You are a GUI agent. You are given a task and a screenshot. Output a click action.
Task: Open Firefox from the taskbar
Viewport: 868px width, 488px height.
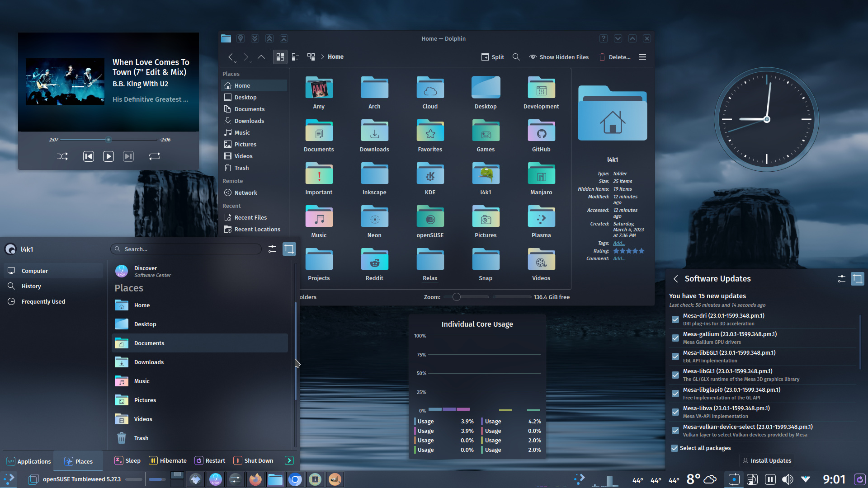click(255, 479)
